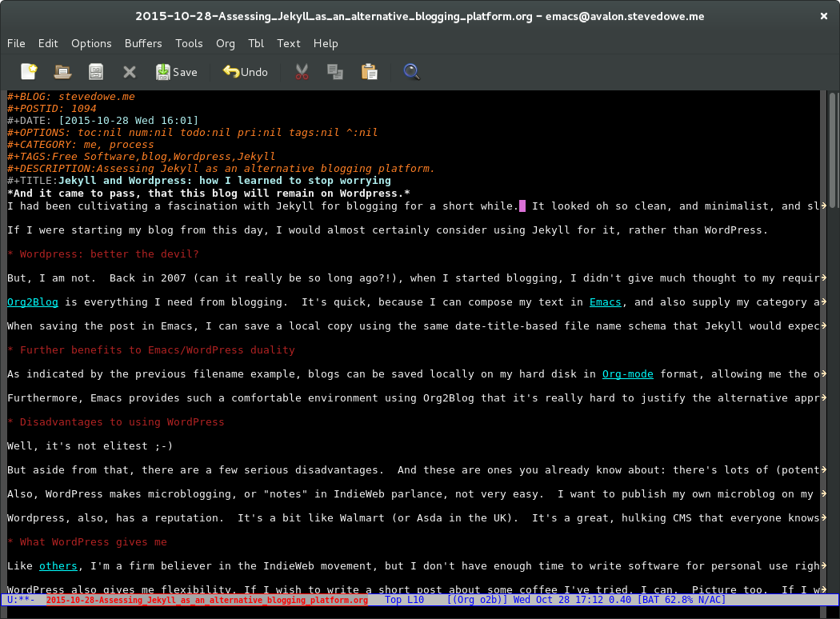Viewport: 840px width, 619px height.
Task: Paste using the clipboard toolbar icon
Action: coord(369,72)
